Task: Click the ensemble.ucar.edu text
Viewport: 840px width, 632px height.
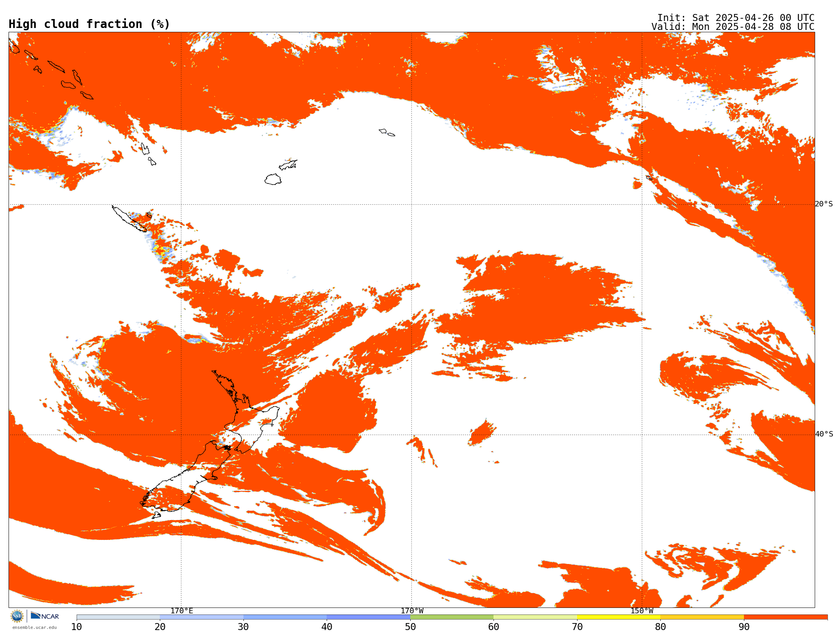Action: [35, 627]
